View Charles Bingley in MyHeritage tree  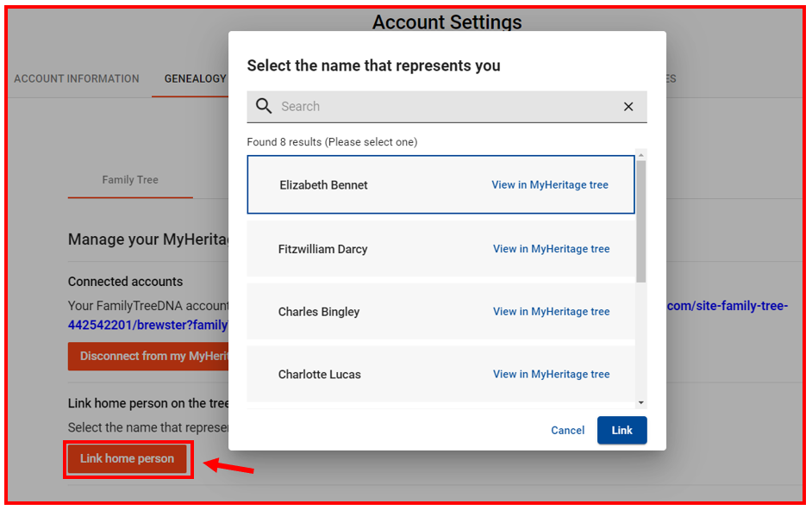click(x=552, y=312)
